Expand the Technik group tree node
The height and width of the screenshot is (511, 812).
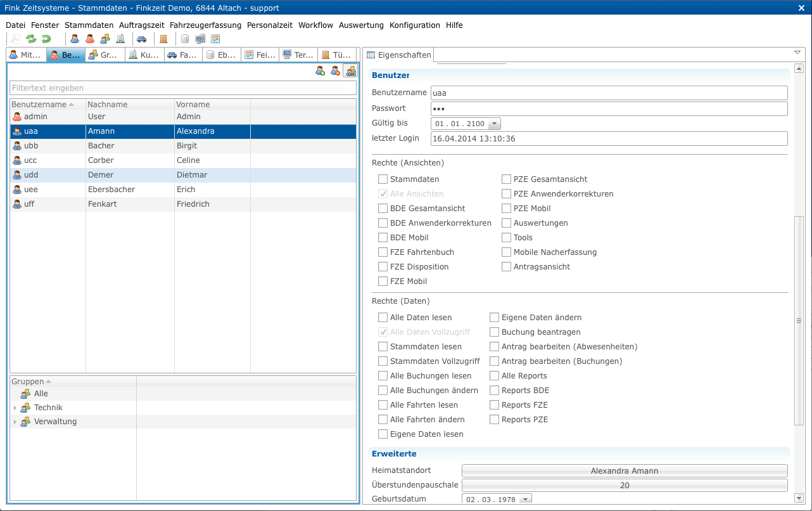[x=15, y=408]
